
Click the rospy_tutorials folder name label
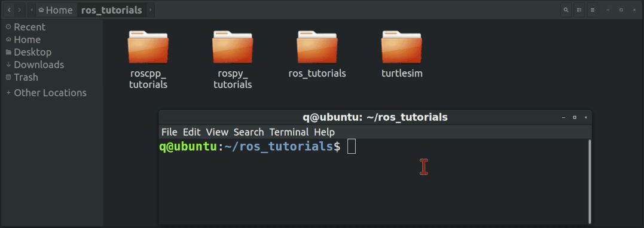233,79
